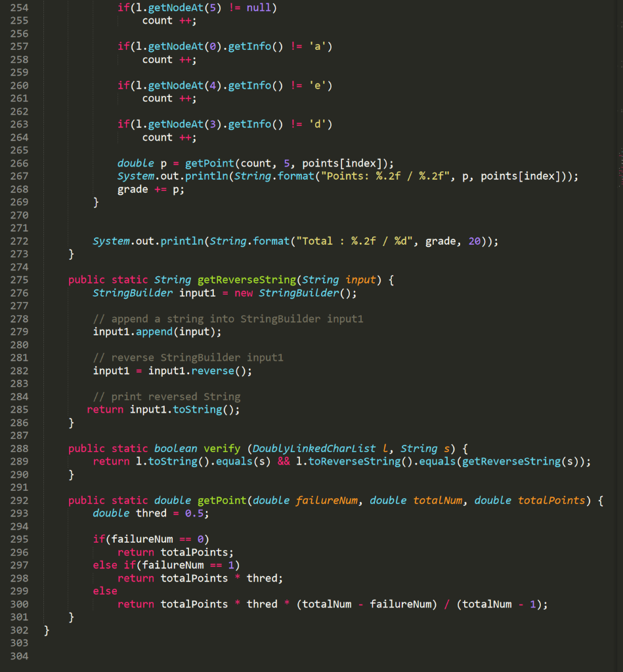Viewport: 623px width, 672px height.
Task: Click the null keyword on line 254
Action: pyautogui.click(x=259, y=8)
